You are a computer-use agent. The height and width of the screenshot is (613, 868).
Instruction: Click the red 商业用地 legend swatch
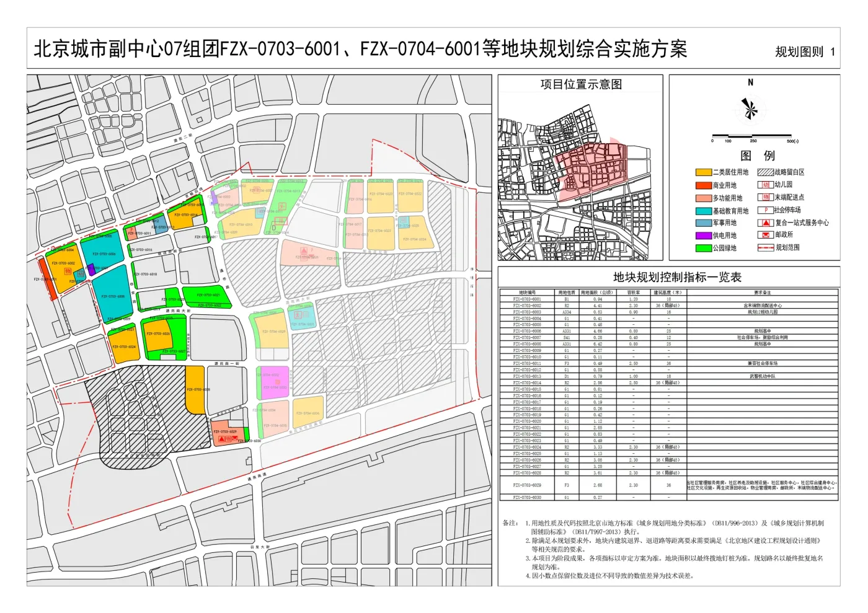point(703,185)
